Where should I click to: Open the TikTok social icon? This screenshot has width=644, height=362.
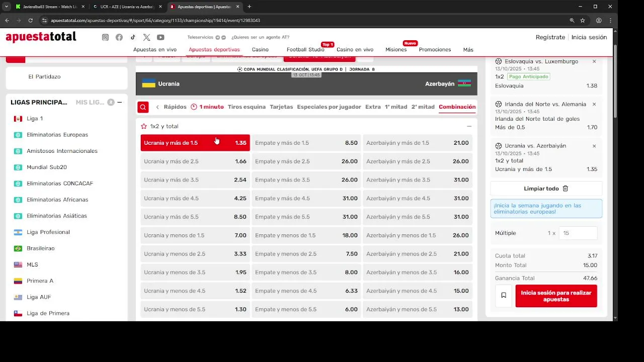point(133,37)
